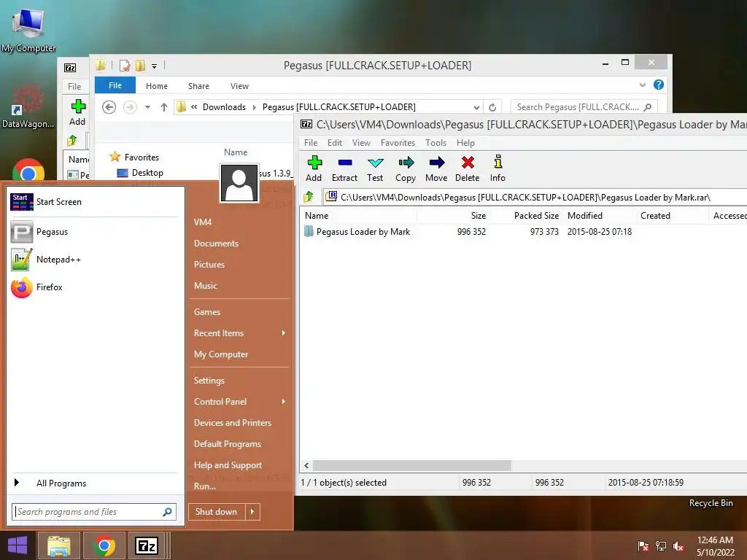
Task: Click Windows Start button on taskbar
Action: click(x=18, y=545)
